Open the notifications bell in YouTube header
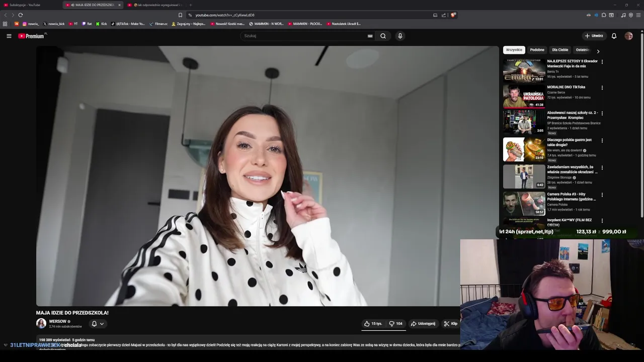The height and width of the screenshot is (362, 644). click(x=614, y=36)
